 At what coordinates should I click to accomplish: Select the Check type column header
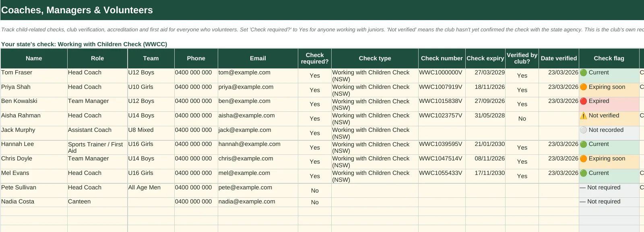click(x=375, y=58)
